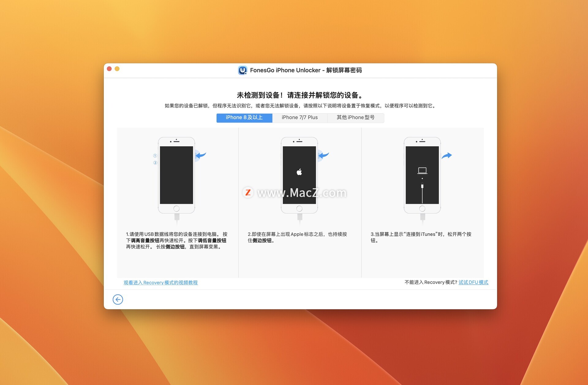This screenshot has width=588, height=385.
Task: Click the heading 未检测到设备！请连接并解锁您的设备。
Action: point(300,95)
